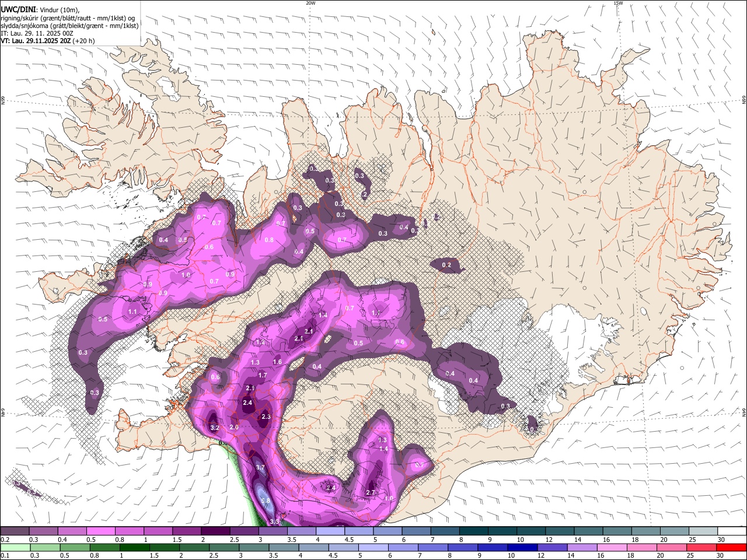This screenshot has height=560, width=747.
Task: Click the 3.7 precipitation value on the map
Action: (260, 467)
